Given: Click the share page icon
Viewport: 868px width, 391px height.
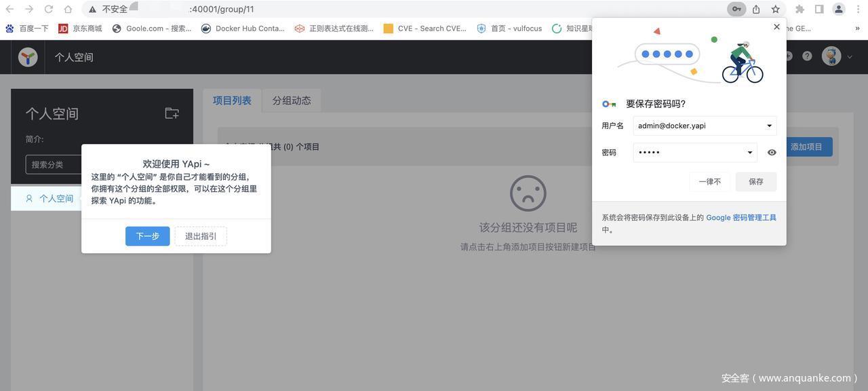Looking at the screenshot, I should [755, 10].
